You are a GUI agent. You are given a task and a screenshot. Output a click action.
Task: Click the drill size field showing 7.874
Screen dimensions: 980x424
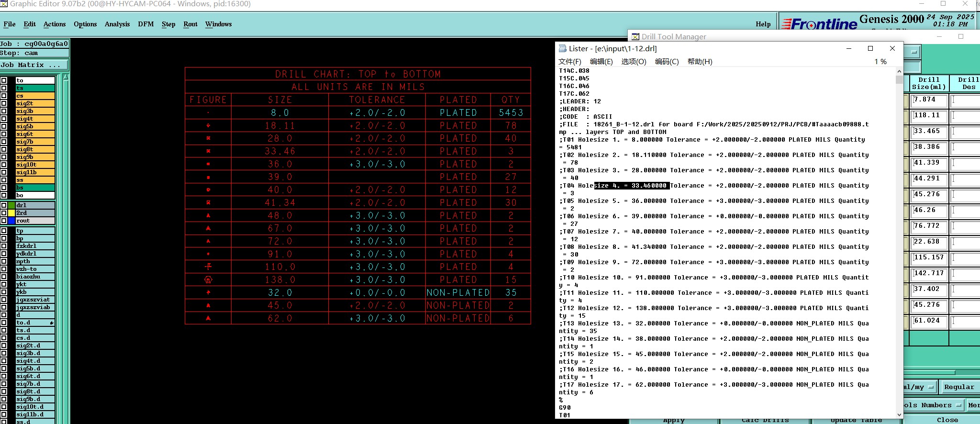pos(929,100)
